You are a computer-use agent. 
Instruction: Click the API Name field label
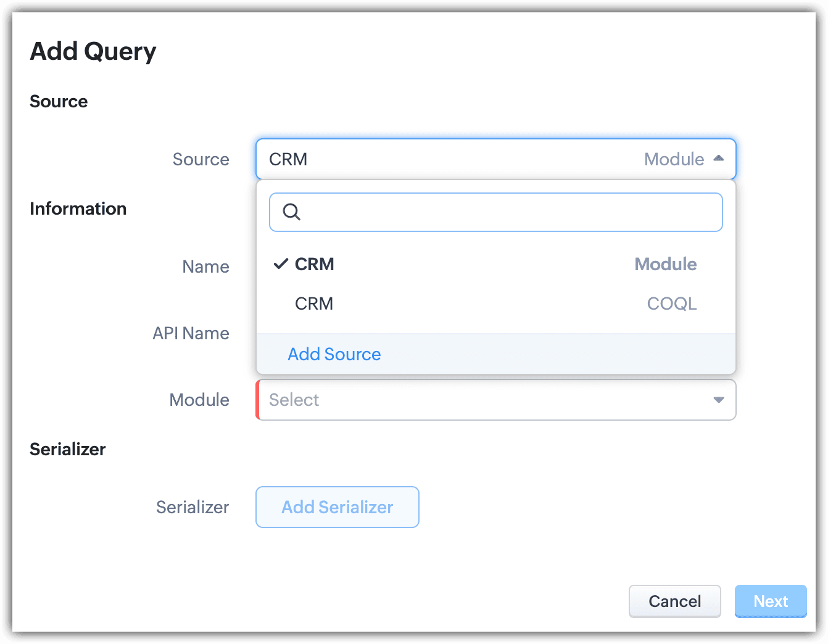(191, 333)
